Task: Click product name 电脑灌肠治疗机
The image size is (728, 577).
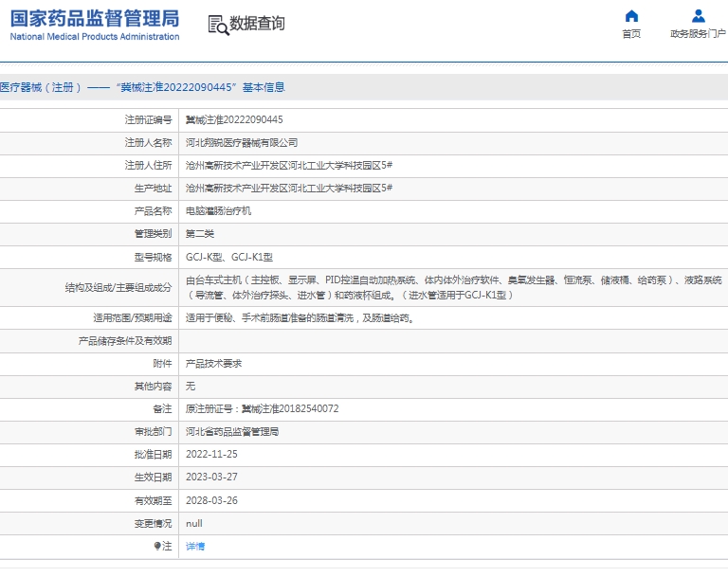Action: pyautogui.click(x=218, y=210)
